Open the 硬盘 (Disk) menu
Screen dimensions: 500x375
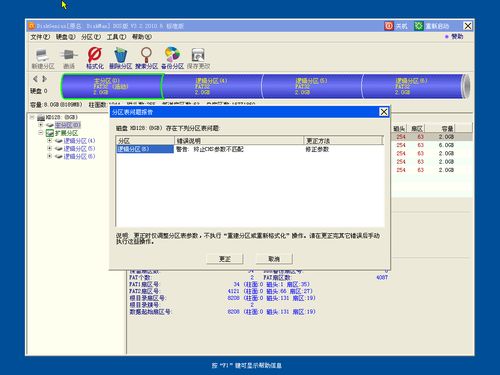point(66,37)
